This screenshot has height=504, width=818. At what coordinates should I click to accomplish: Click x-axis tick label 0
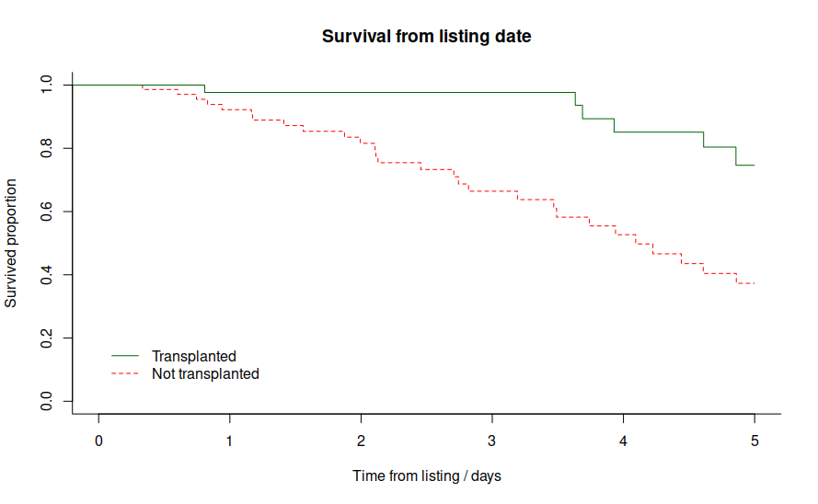(x=98, y=441)
